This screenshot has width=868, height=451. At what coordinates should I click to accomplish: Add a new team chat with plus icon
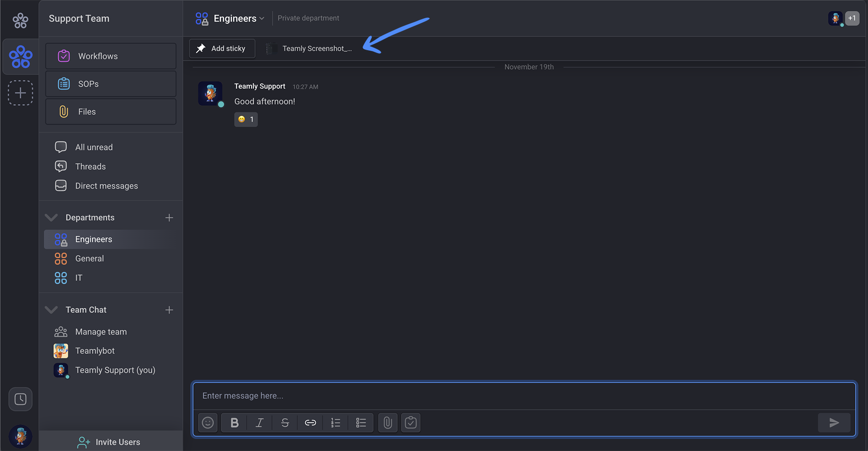[169, 310]
